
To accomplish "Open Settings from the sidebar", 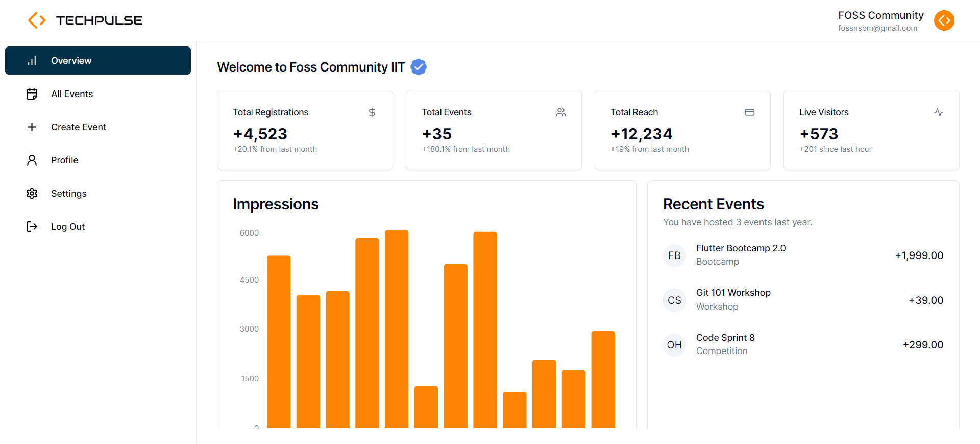I will [x=98, y=194].
